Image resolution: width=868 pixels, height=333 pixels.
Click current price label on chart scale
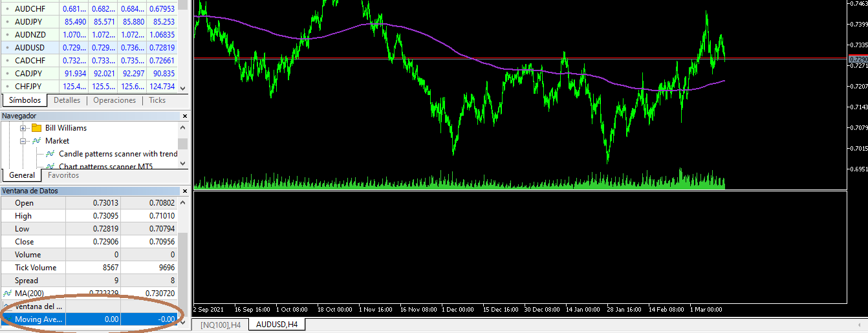857,59
